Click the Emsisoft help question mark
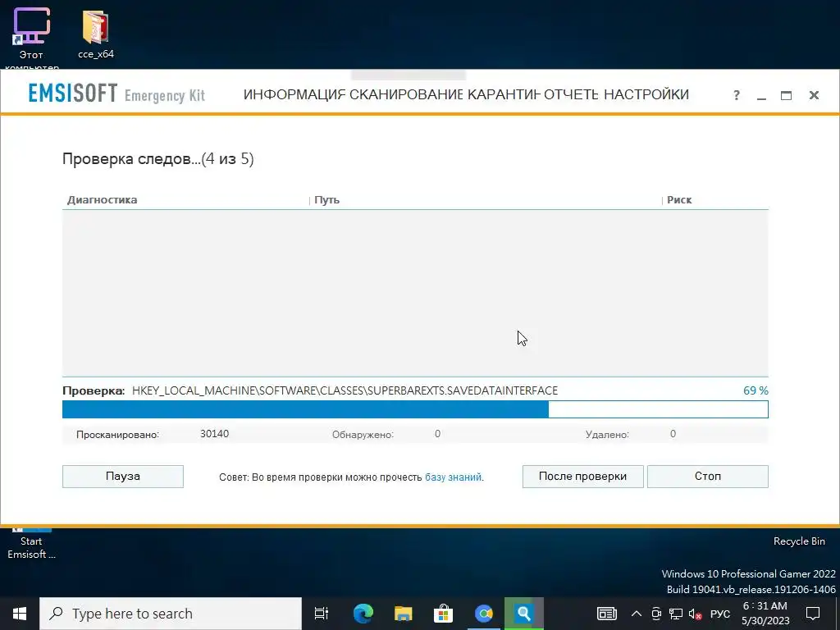 pyautogui.click(x=737, y=95)
